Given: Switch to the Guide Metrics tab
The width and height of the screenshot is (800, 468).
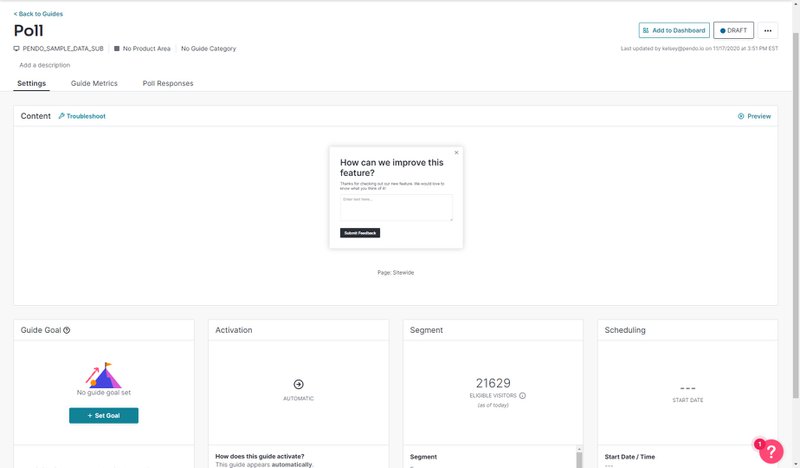Looking at the screenshot, I should click(x=94, y=83).
